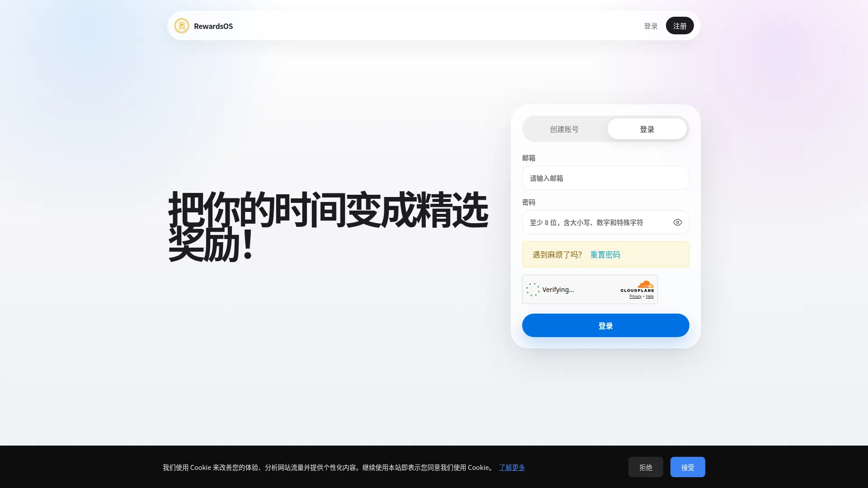
Task: Click the RewardsOS coin logo icon
Action: coord(182,26)
